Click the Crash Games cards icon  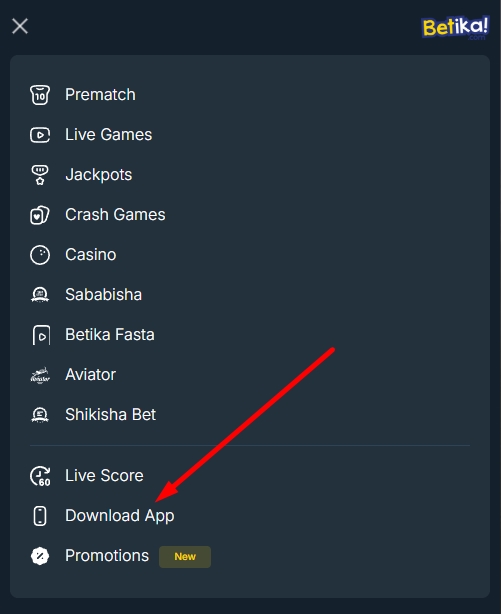[x=40, y=215]
